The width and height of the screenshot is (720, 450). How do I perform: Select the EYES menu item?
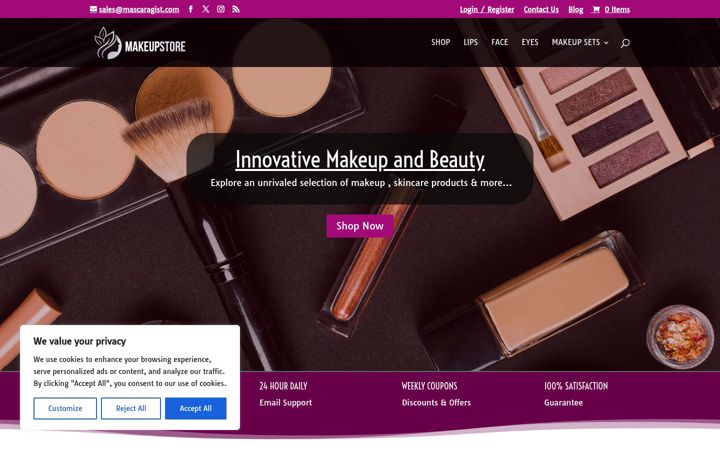[x=529, y=42]
